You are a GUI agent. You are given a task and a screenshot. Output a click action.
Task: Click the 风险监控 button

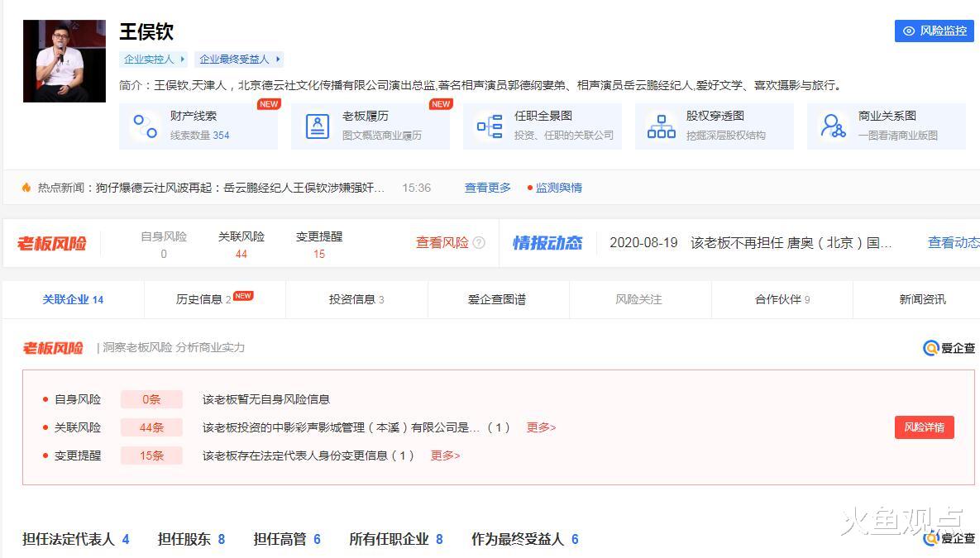[934, 31]
